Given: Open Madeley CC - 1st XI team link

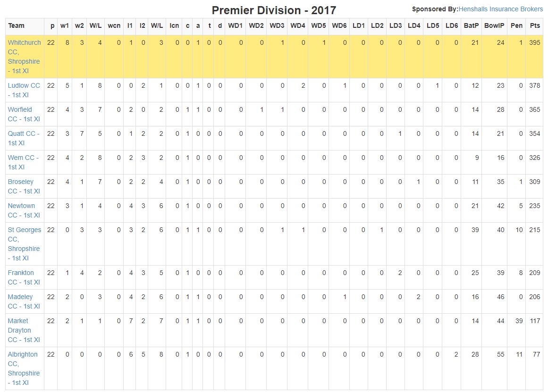Looking at the screenshot, I should click(x=24, y=301).
